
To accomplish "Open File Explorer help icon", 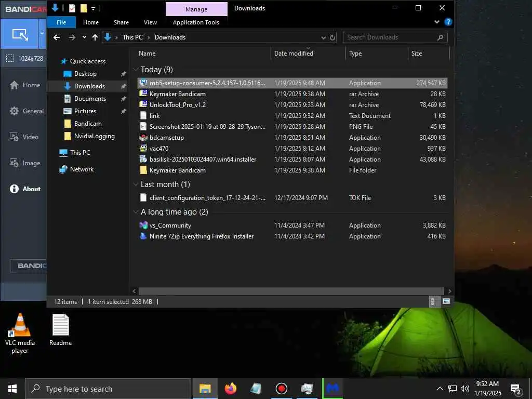I will point(448,22).
